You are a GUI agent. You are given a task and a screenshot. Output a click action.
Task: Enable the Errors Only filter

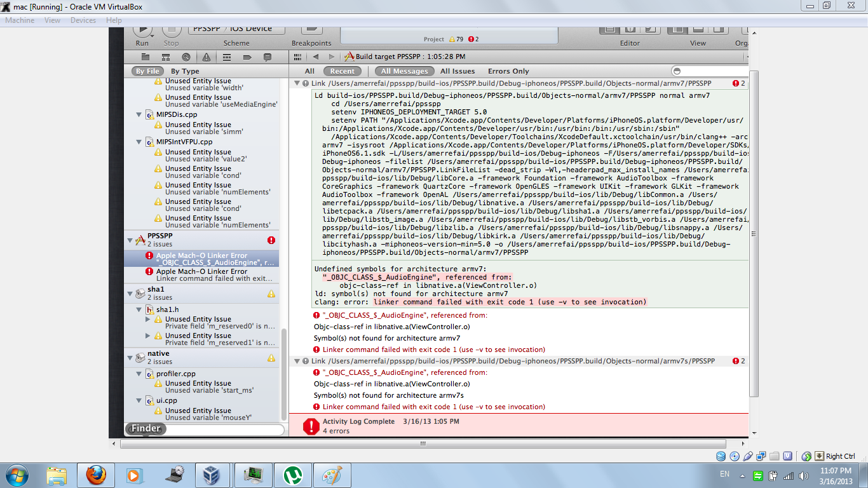click(508, 71)
